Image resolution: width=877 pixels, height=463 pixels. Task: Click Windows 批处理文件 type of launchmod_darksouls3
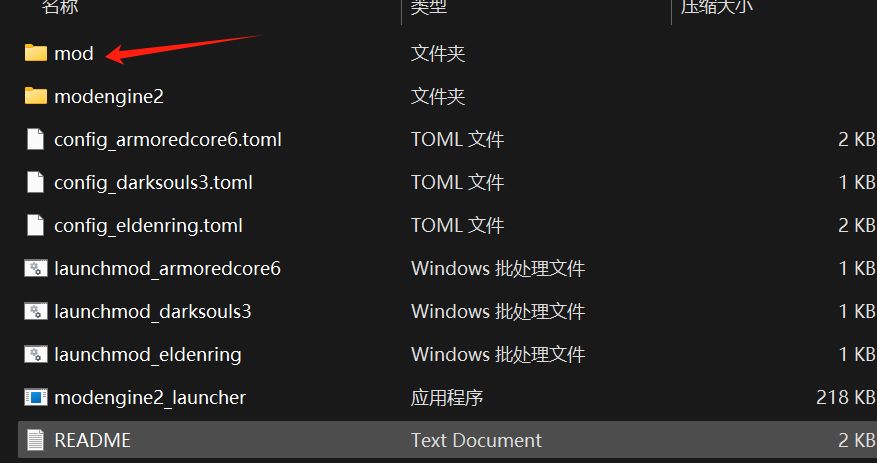pos(498,311)
